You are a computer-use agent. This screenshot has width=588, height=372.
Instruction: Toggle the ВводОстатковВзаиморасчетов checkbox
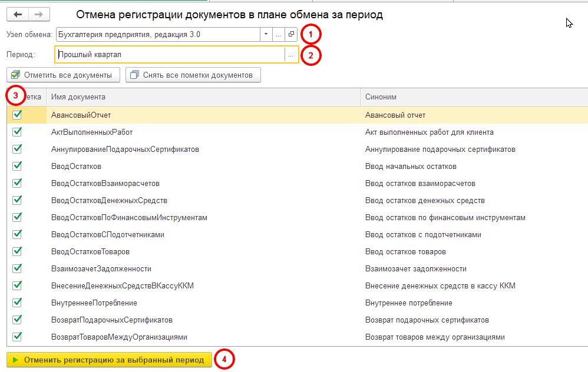click(x=17, y=183)
